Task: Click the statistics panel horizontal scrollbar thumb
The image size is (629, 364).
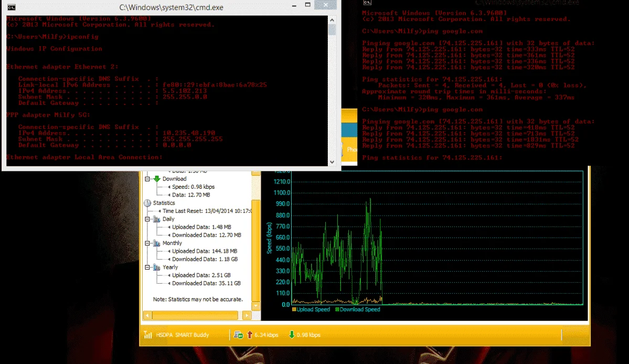Action: (x=195, y=316)
